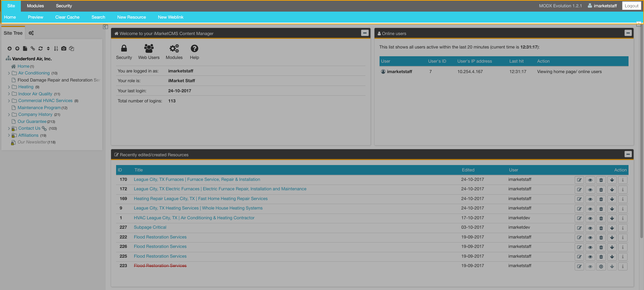Screen dimensions: 644x290
Task: Toggle the site tree panel hide button
Action: click(105, 27)
